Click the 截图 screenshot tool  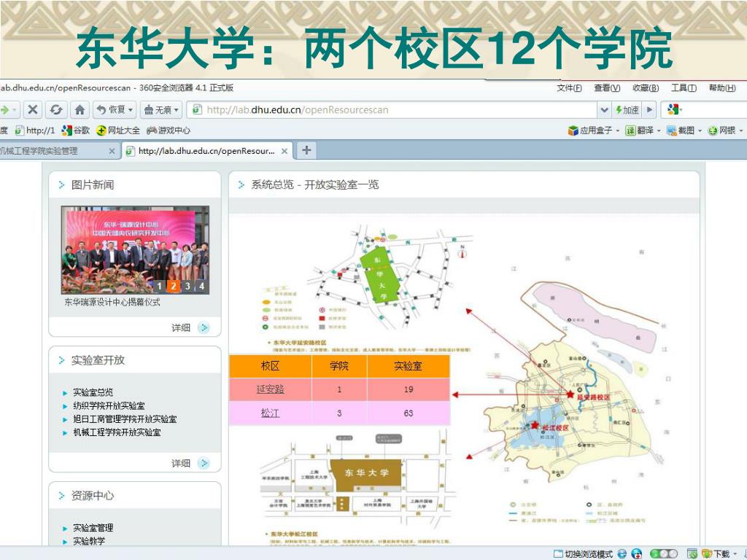pos(681,130)
